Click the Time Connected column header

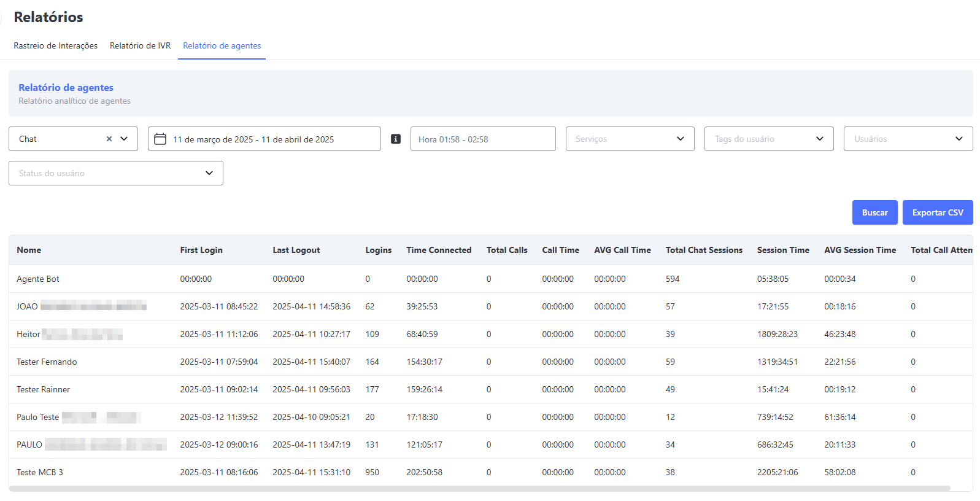[439, 250]
